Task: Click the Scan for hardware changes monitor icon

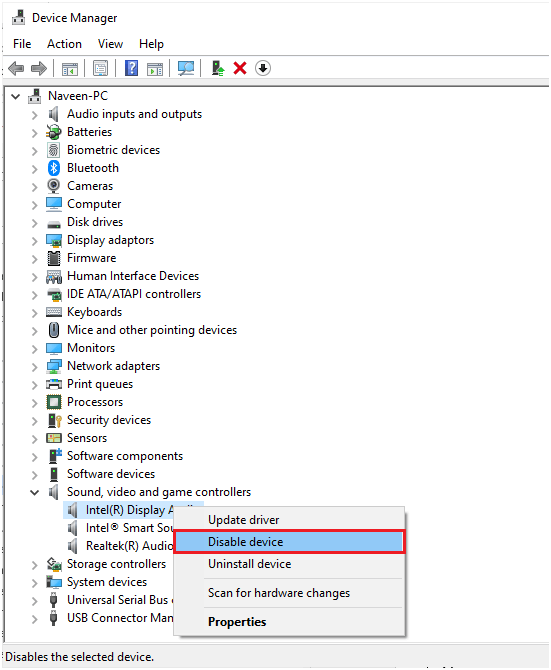Action: tap(186, 68)
